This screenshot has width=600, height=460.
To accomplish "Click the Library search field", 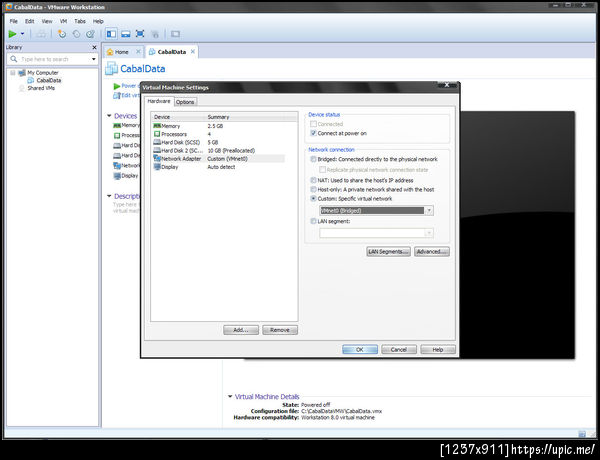I will point(54,59).
